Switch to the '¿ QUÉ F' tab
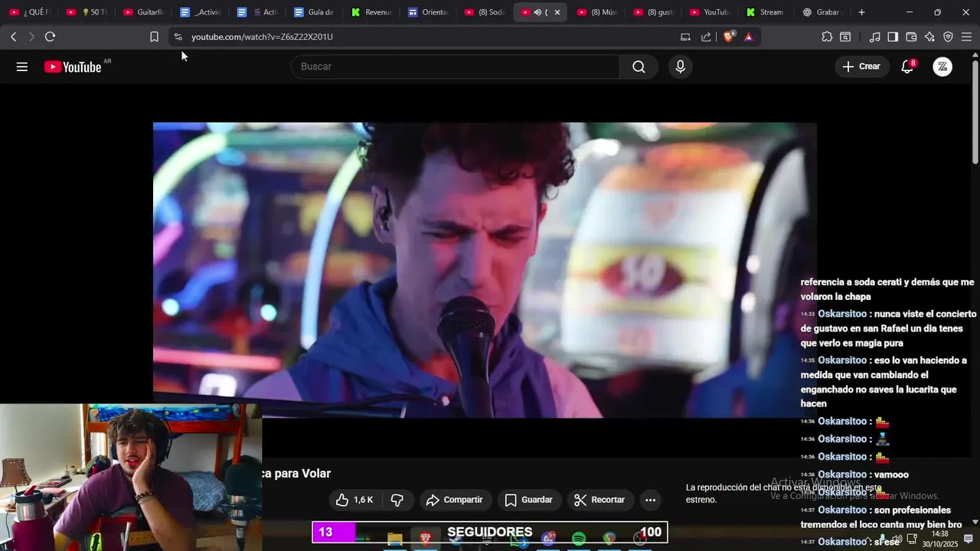Screen dimensions: 980x551 pyautogui.click(x=30, y=12)
